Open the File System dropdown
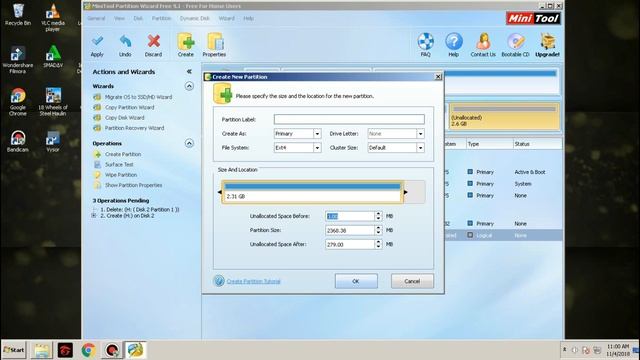This screenshot has height=360, width=640. pos(317,148)
